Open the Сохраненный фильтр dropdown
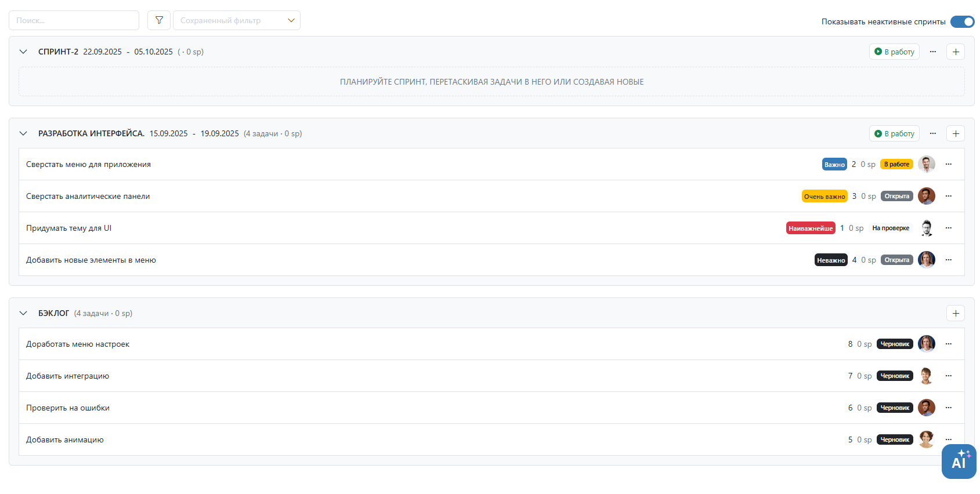Image resolution: width=980 pixels, height=494 pixels. 237,20
